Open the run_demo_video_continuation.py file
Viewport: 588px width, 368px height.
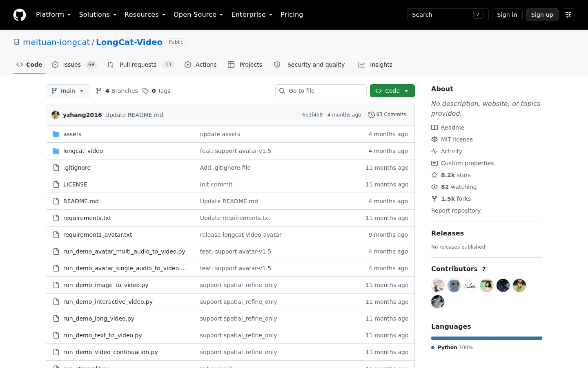click(111, 352)
